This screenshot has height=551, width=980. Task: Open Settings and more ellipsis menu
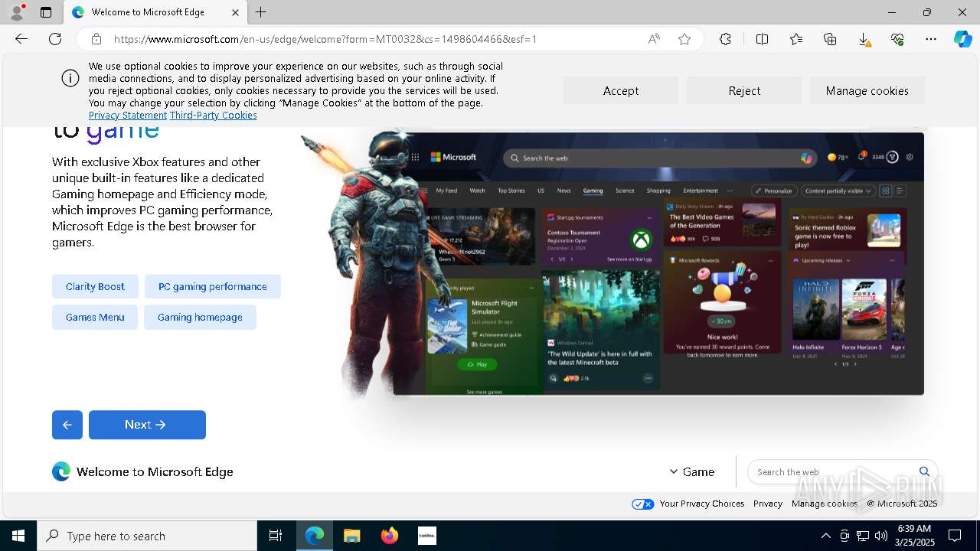[x=931, y=39]
